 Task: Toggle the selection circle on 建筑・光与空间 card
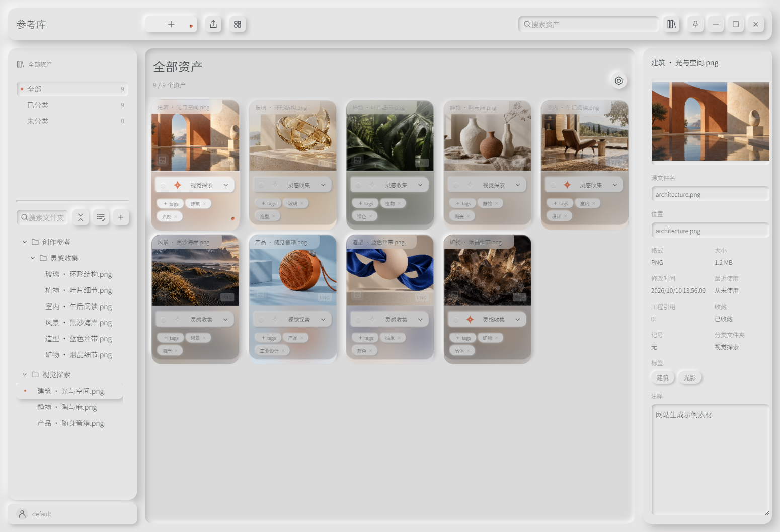click(164, 185)
